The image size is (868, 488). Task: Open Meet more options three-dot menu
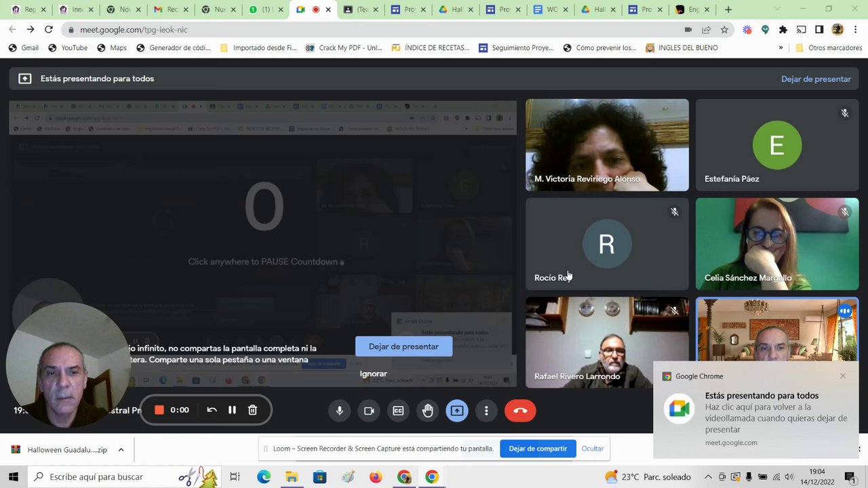[486, 411]
